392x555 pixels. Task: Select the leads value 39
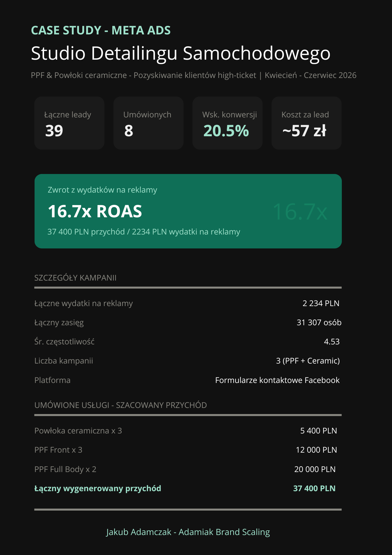[54, 131]
